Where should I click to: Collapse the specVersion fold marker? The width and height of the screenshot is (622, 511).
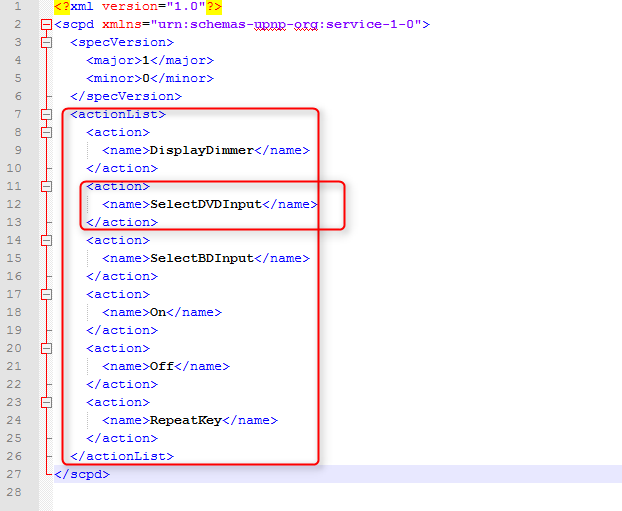tap(46, 42)
